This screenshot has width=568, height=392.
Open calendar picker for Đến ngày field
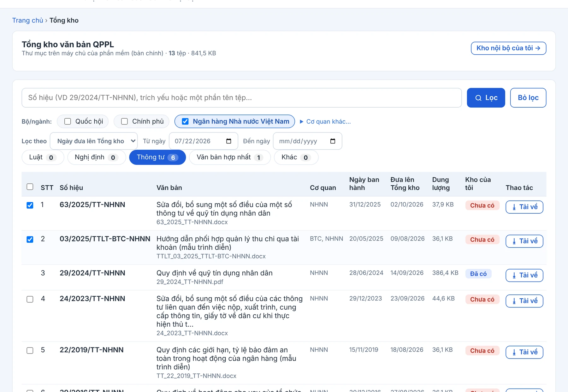(333, 141)
